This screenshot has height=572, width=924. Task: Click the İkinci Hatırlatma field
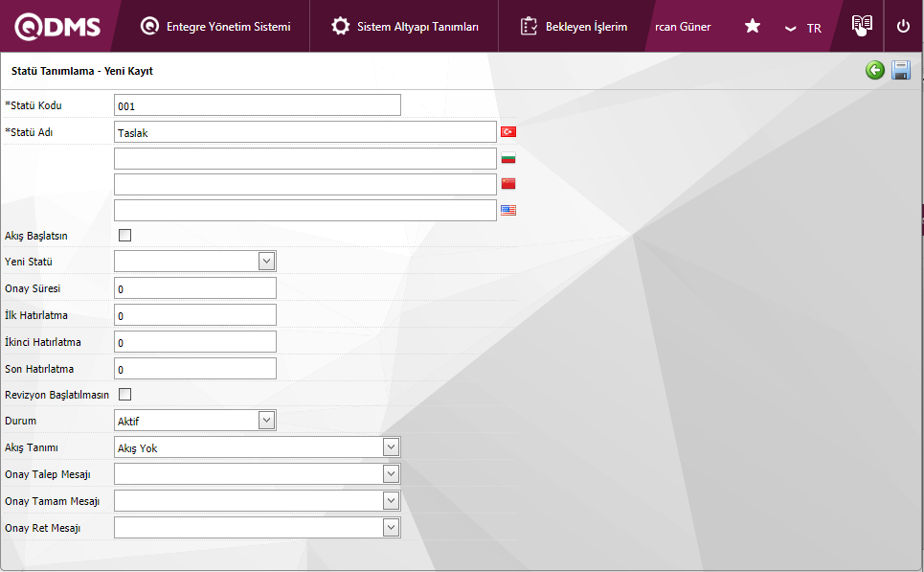[195, 342]
